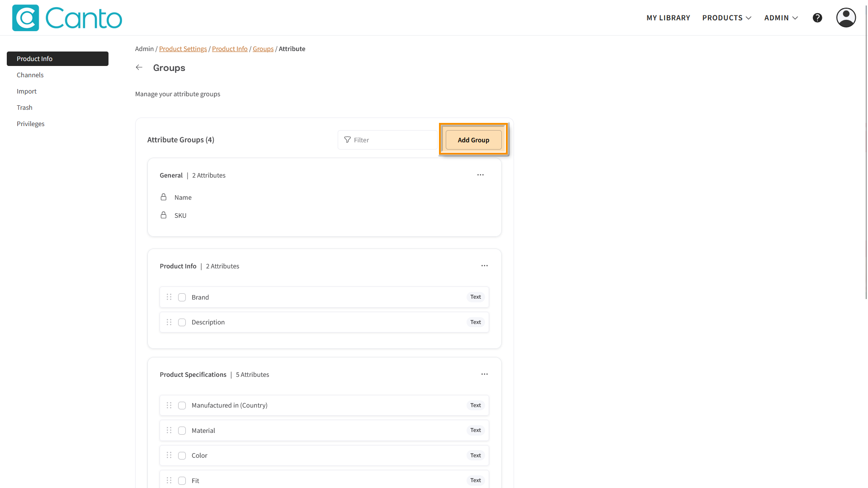Viewport: 868px width, 488px height.
Task: Click the lock icon next to SKU
Action: coord(164,215)
